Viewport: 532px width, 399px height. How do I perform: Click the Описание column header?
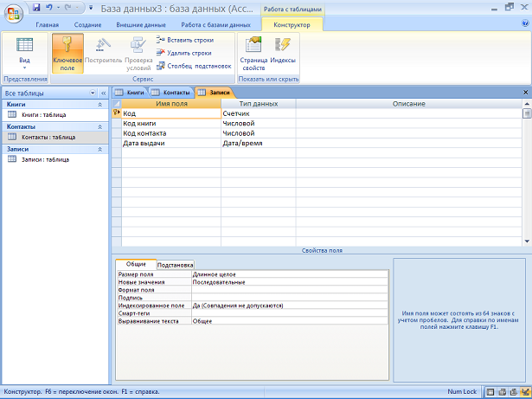pos(409,104)
